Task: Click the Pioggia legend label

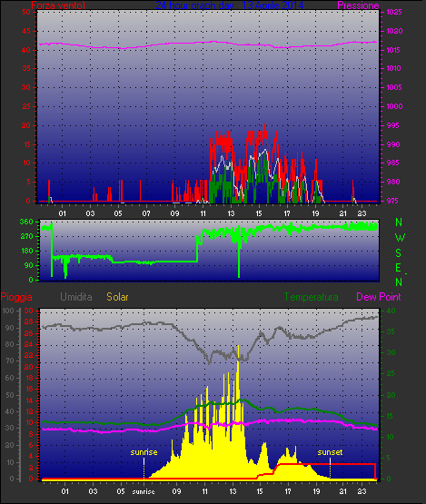Action: 16,297
